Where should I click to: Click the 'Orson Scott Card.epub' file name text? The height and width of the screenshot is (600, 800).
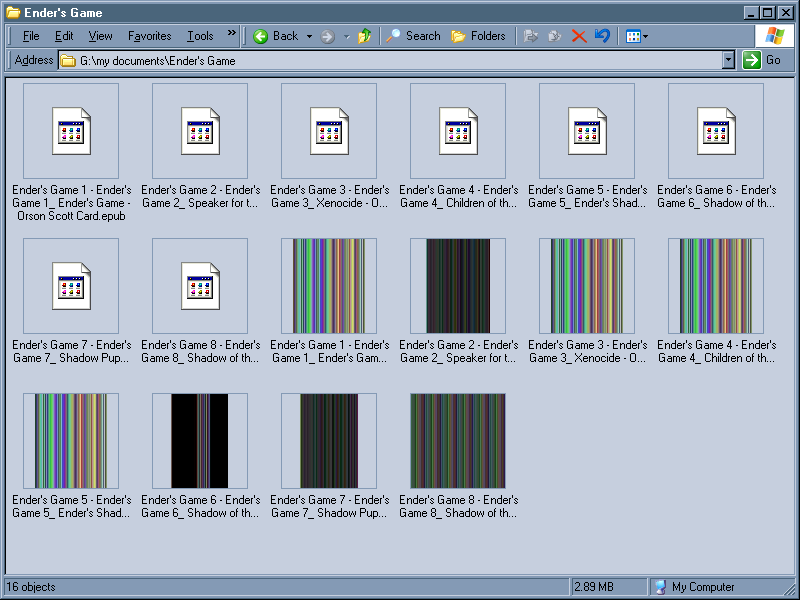pos(71,216)
